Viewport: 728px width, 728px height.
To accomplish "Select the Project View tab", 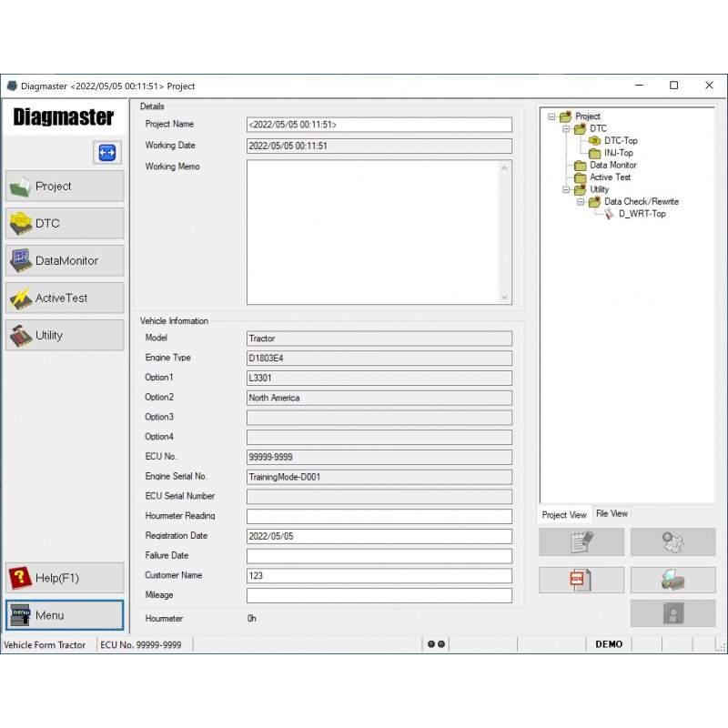I will (x=564, y=515).
